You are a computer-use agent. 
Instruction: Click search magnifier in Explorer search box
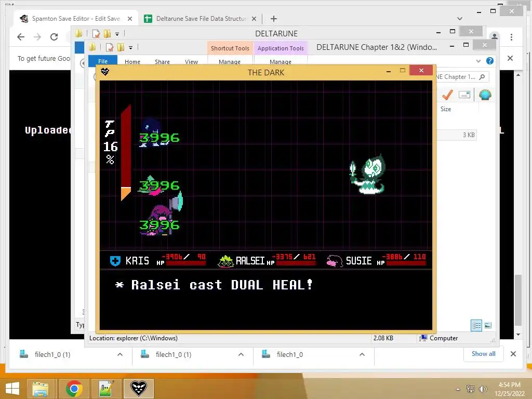click(x=482, y=77)
